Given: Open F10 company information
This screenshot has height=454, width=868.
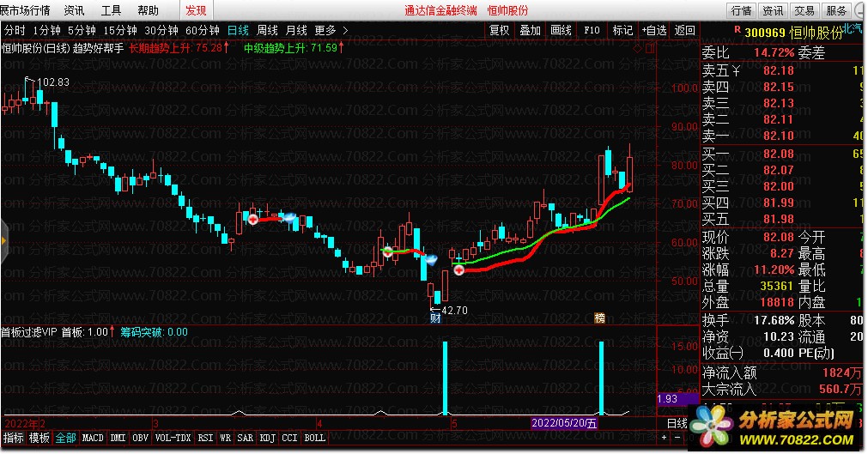Looking at the screenshot, I should [592, 30].
